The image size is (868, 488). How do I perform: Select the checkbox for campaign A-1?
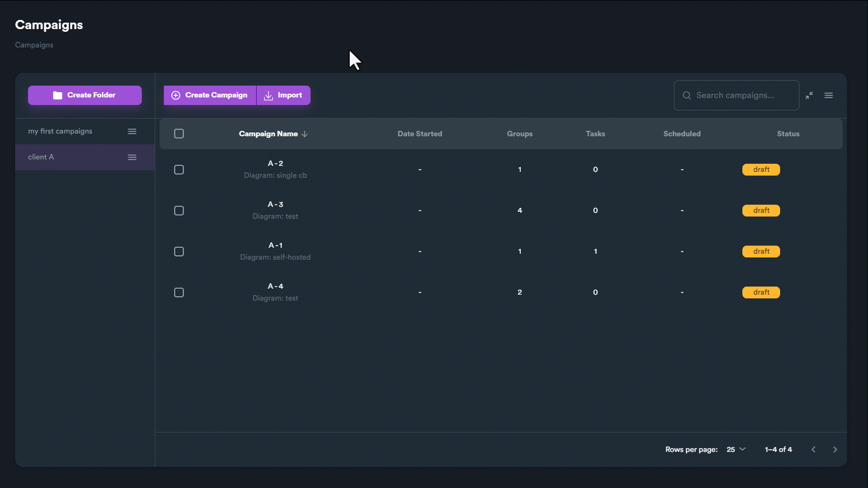(x=179, y=252)
